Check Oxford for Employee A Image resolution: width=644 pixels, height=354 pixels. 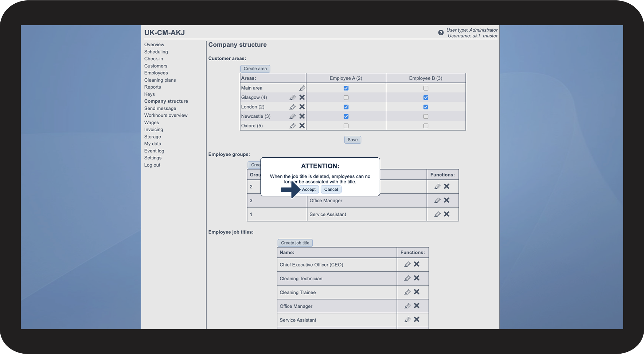point(346,126)
